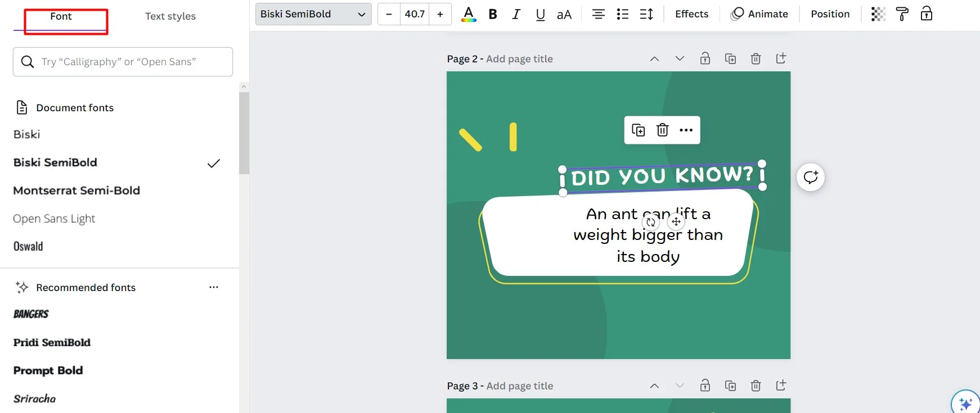980x413 pixels.
Task: Switch to the Text styles tab
Action: [170, 16]
